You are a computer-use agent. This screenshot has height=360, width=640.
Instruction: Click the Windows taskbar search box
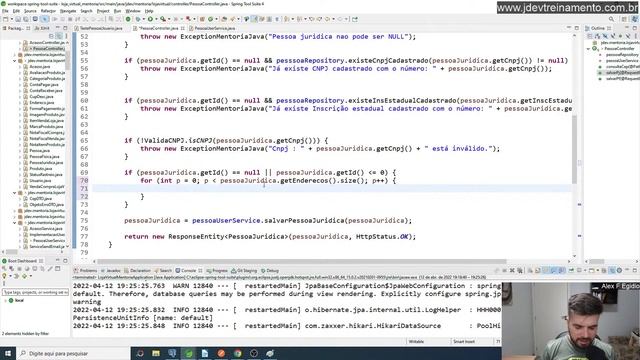tap(73, 353)
